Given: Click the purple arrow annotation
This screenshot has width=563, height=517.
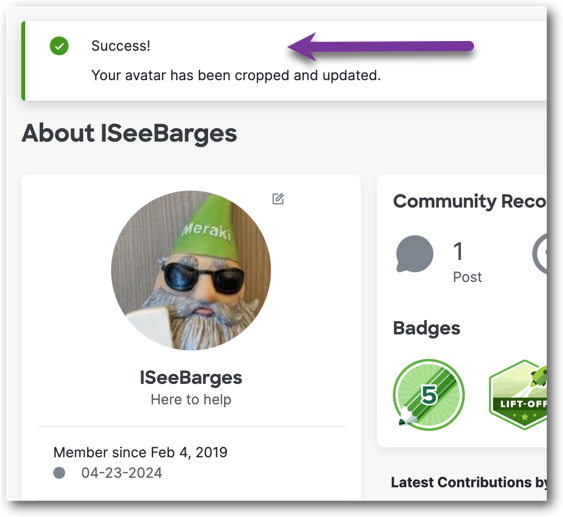Looking at the screenshot, I should [x=381, y=47].
